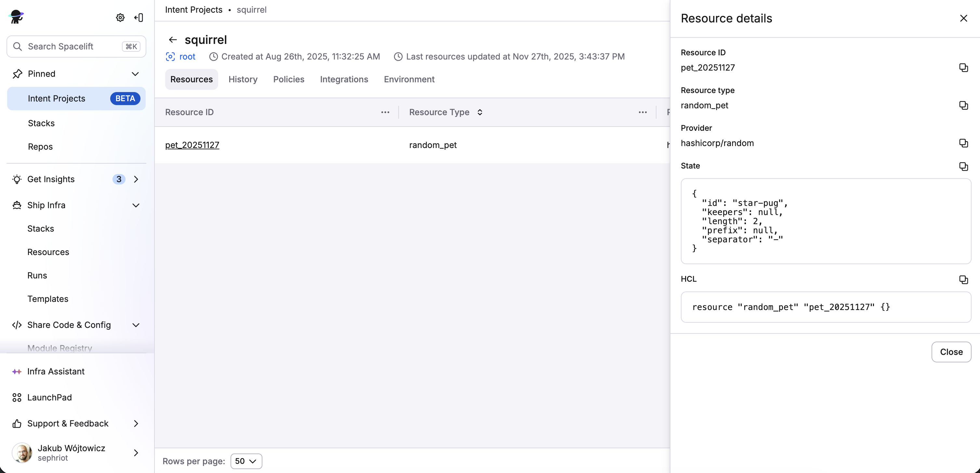Viewport: 980px width, 473px height.
Task: Go back using the arrow next to squirrel
Action: pyautogui.click(x=173, y=40)
